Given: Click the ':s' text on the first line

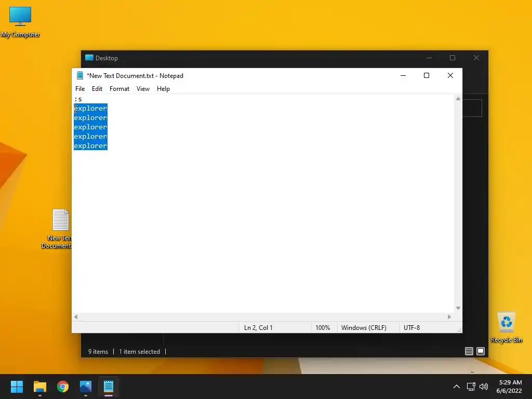Looking at the screenshot, I should (x=78, y=99).
